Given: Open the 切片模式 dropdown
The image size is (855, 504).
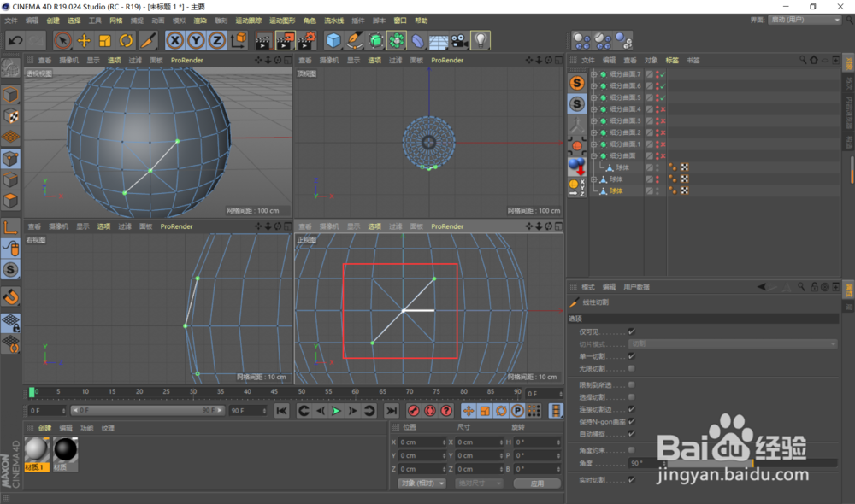Looking at the screenshot, I should pos(733,343).
